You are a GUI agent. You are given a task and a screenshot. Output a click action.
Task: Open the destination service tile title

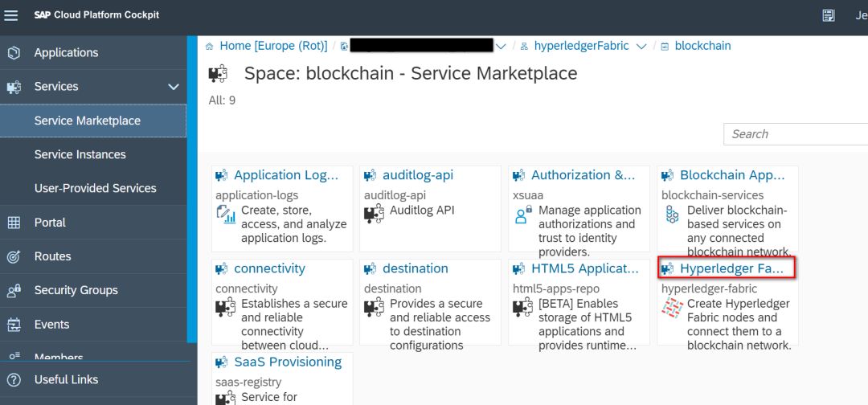(x=416, y=268)
